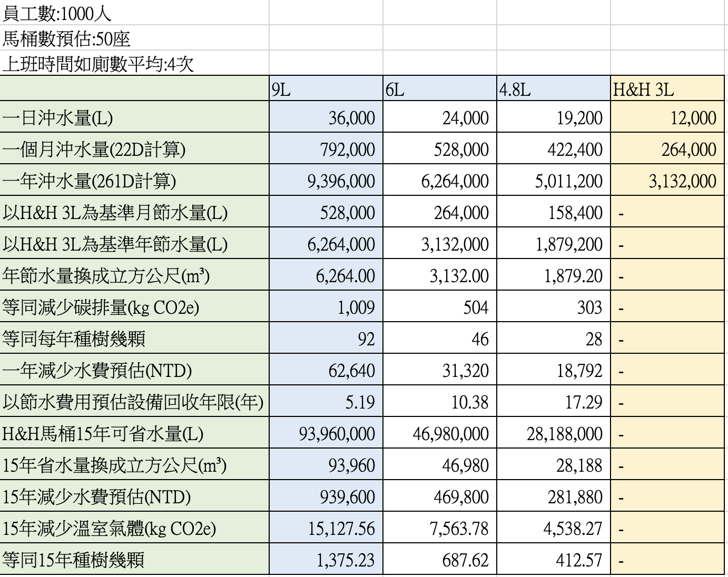
Task: Select the cell with value 15,127.56
Action: (x=326, y=528)
